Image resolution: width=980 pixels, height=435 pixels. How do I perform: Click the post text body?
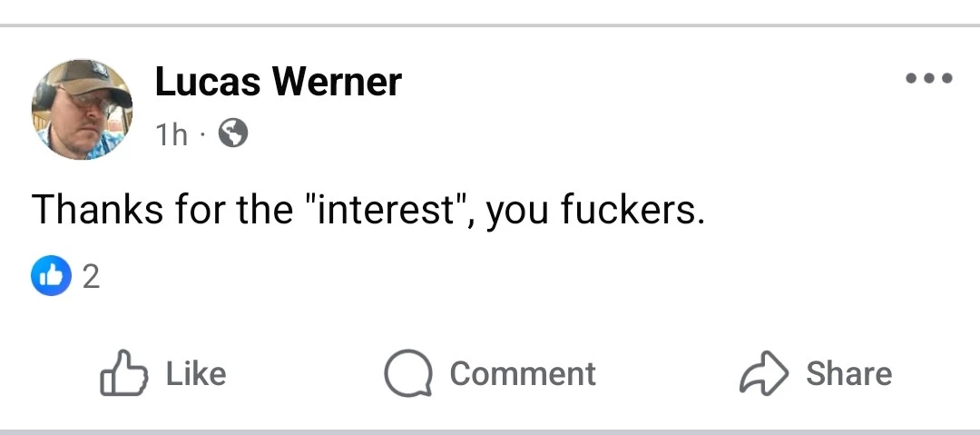367,211
